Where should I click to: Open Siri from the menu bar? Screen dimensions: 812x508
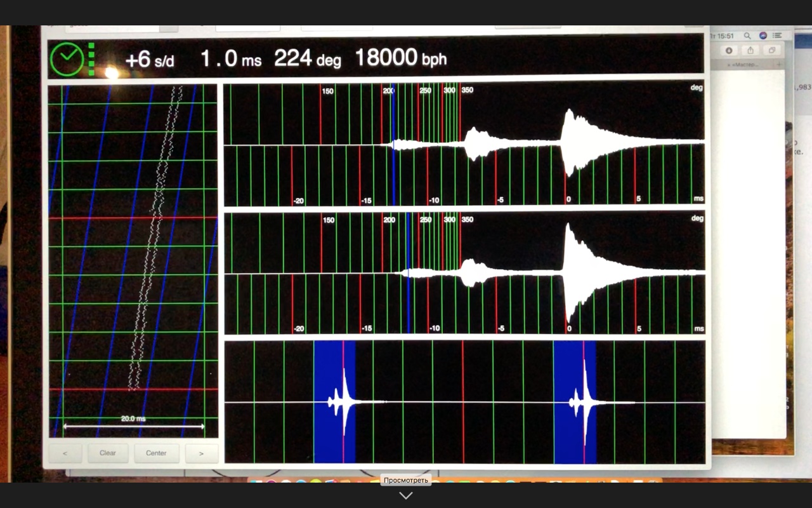click(x=763, y=36)
